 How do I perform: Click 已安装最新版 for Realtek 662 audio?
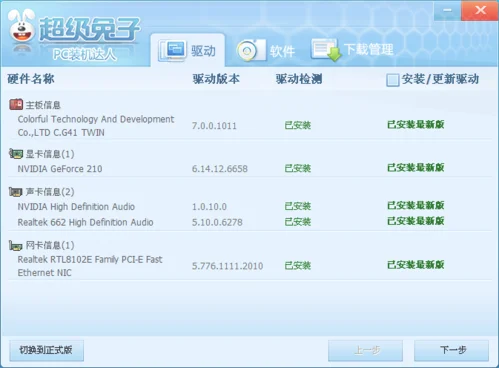click(416, 221)
